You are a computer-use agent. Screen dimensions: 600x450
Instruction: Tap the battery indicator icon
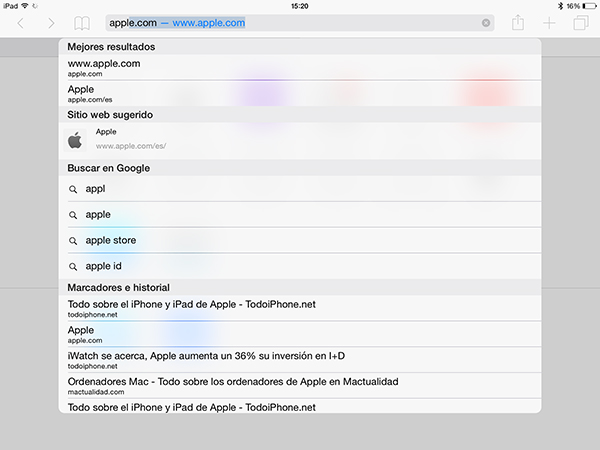[589, 6]
